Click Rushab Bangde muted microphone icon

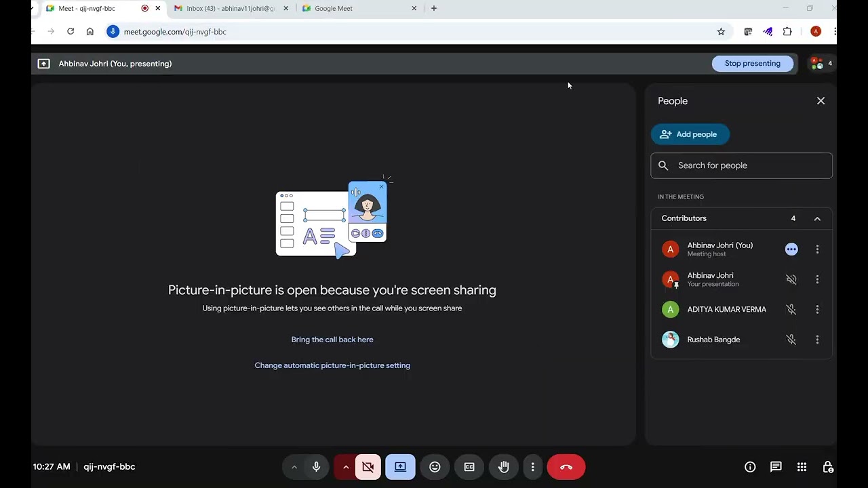(x=791, y=340)
